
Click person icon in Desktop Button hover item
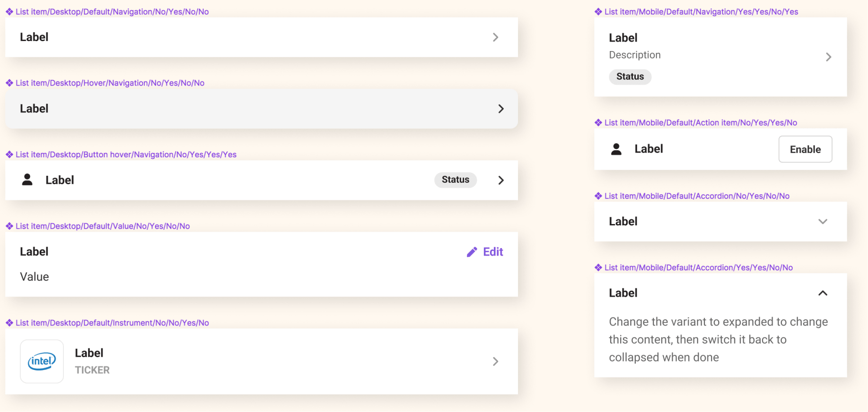27,180
